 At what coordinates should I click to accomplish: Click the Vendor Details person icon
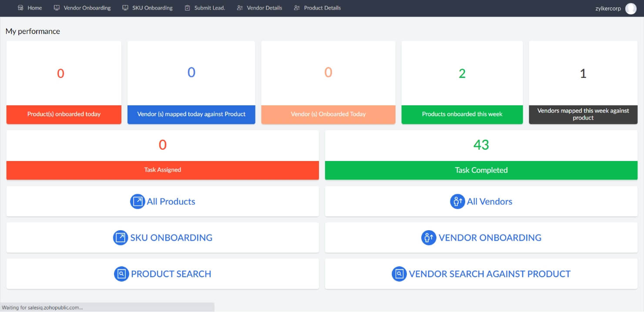(240, 7)
